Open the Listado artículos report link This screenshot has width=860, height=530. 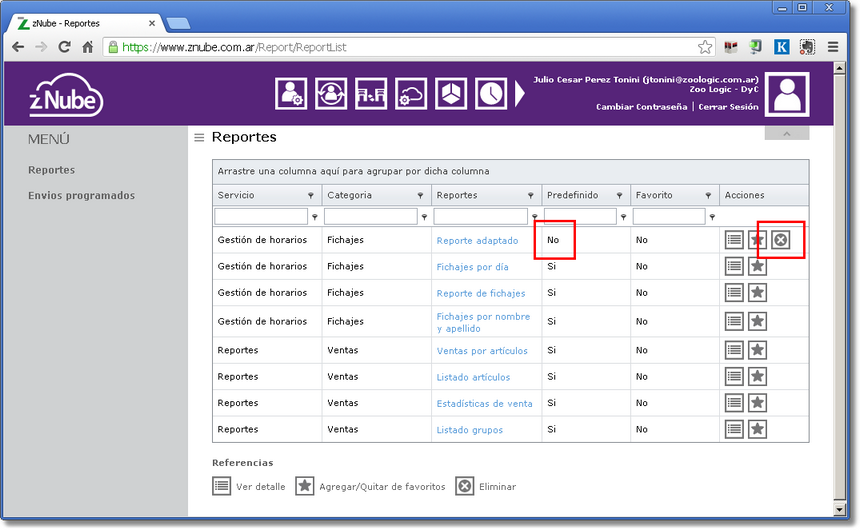click(x=473, y=377)
